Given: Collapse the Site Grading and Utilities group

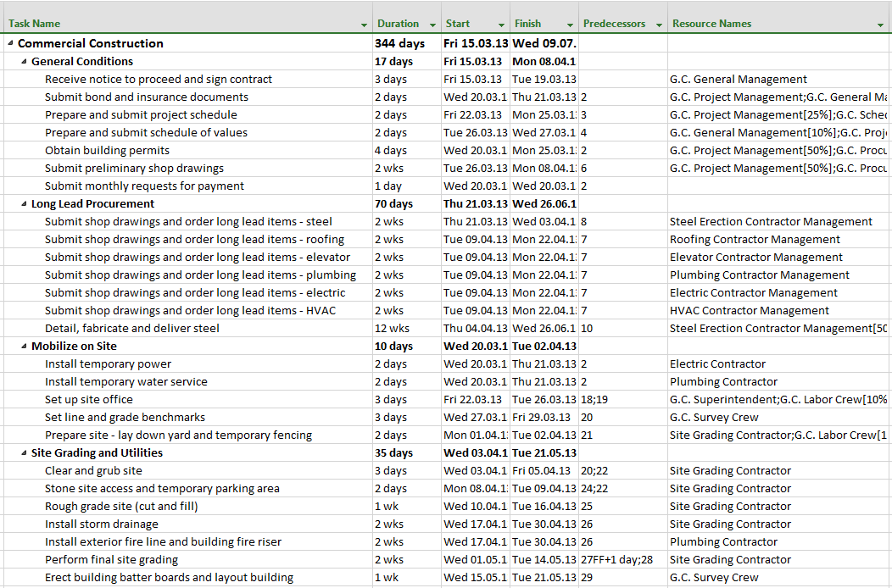Looking at the screenshot, I should click(x=24, y=452).
